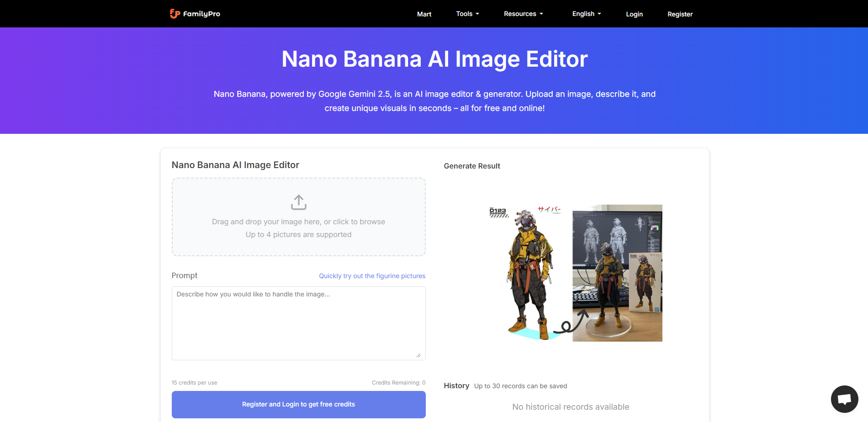Screen dimensions: 868x422
Task: Click the FamilyPro logo icon
Action: pos(175,14)
